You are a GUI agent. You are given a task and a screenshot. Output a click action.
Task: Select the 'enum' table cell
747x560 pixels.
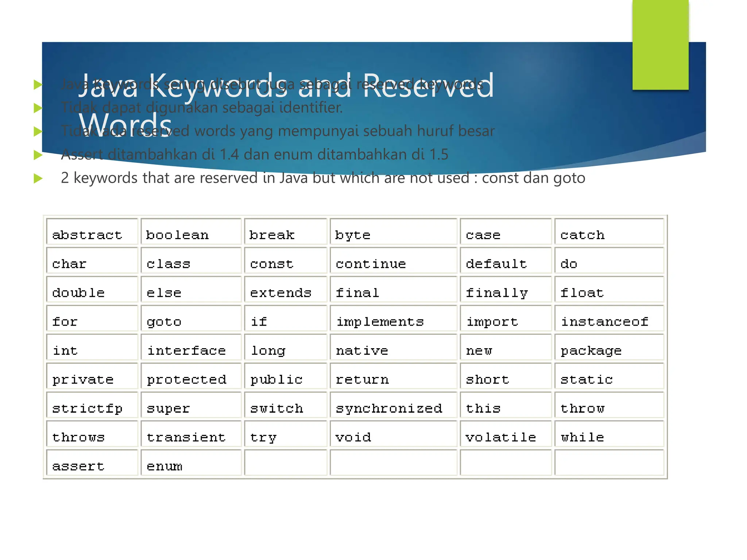click(x=191, y=462)
